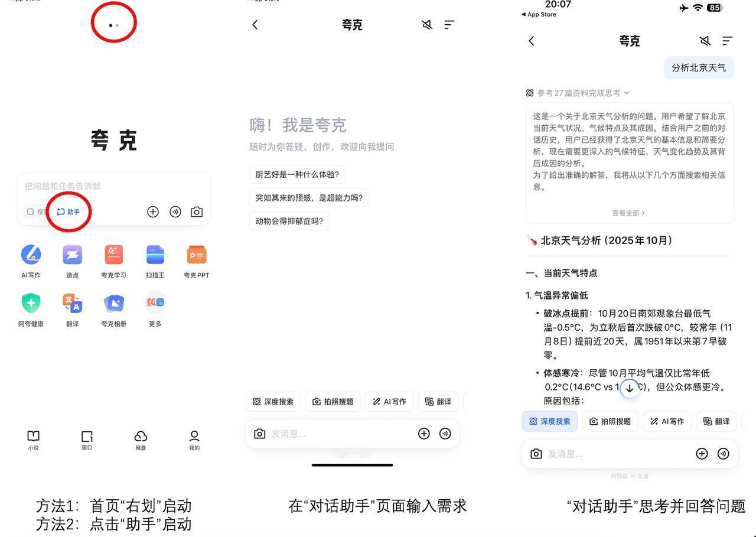Image resolution: width=756 pixels, height=537 pixels.
Task: Tap the Wi-Fi status icon
Action: pos(698,8)
